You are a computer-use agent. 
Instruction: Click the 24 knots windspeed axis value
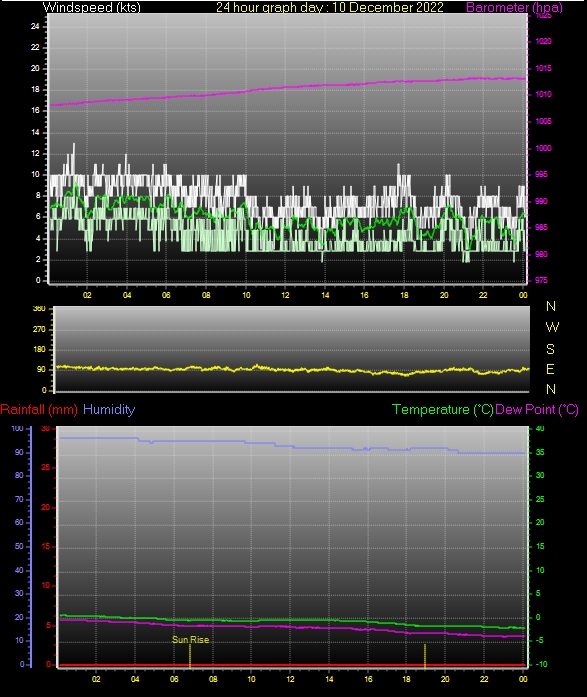point(35,26)
